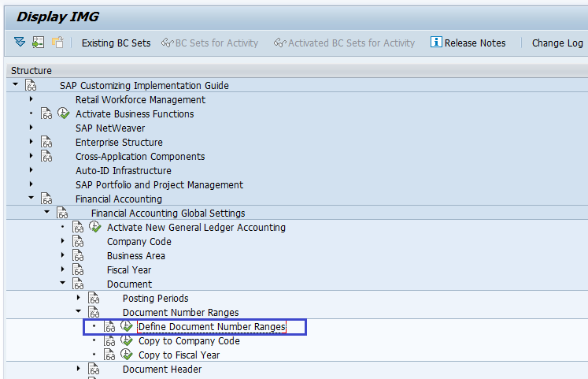This screenshot has width=588, height=379.
Task: Expand the Business Area node
Action: coord(63,255)
